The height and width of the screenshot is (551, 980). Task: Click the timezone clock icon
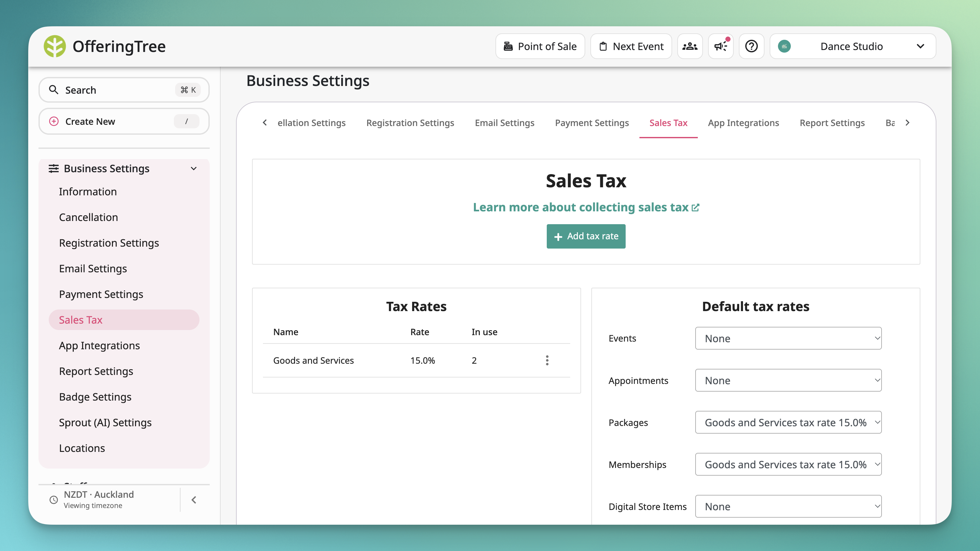tap(54, 500)
